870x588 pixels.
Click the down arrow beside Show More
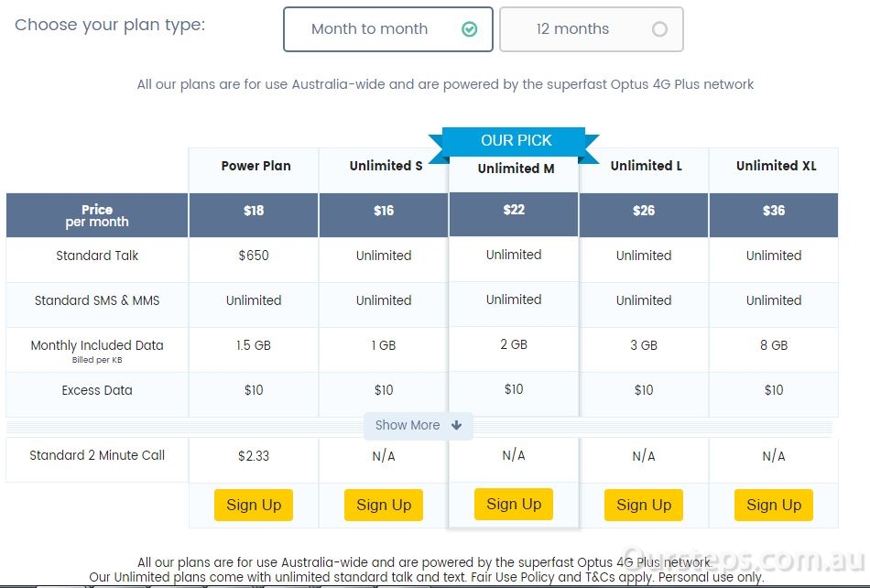(457, 426)
